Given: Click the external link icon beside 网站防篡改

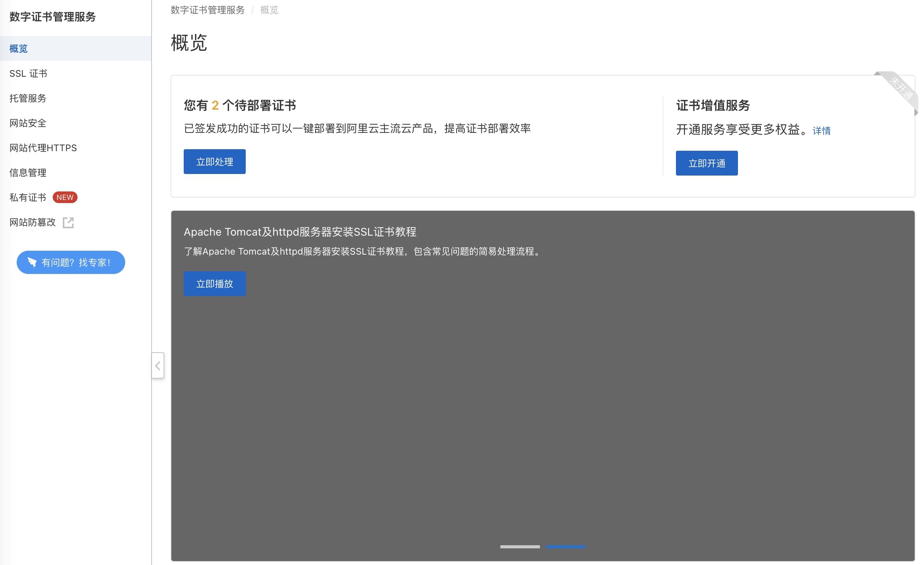Looking at the screenshot, I should click(x=68, y=222).
